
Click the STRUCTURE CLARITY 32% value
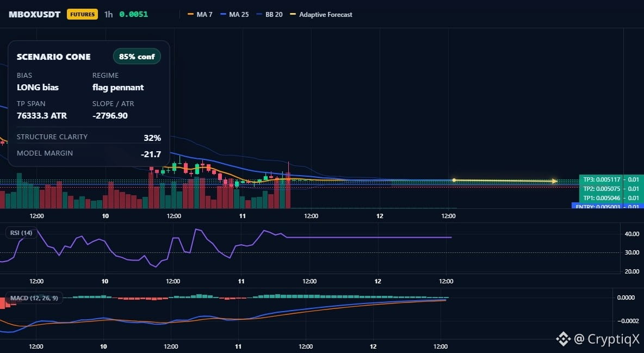coord(152,138)
